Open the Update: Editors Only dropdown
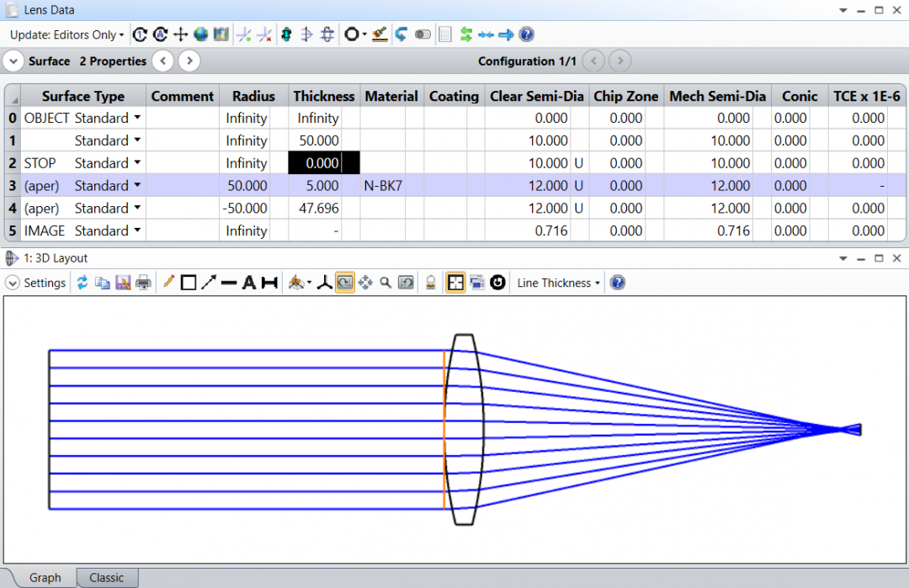The width and height of the screenshot is (909, 588). pyautogui.click(x=66, y=34)
